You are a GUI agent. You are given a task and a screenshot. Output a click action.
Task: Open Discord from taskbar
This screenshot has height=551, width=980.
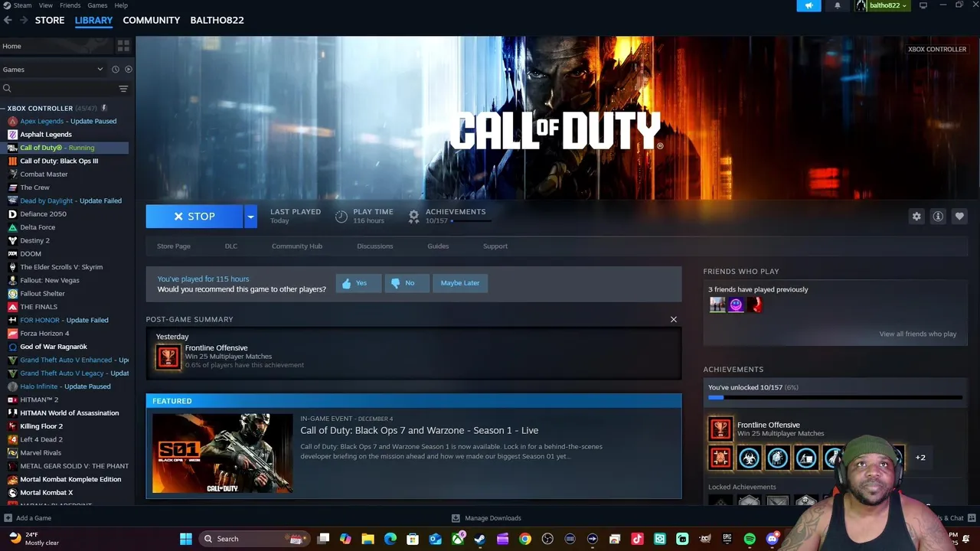point(772,539)
